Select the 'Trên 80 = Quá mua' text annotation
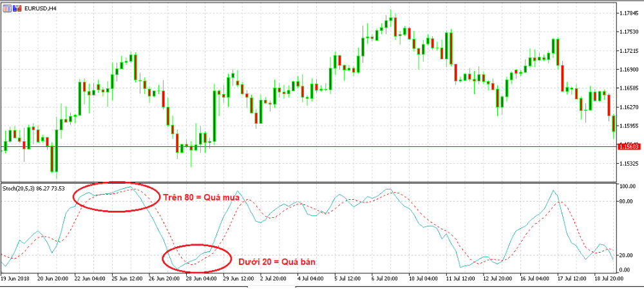Screen dimensions: 644x292 coord(201,199)
